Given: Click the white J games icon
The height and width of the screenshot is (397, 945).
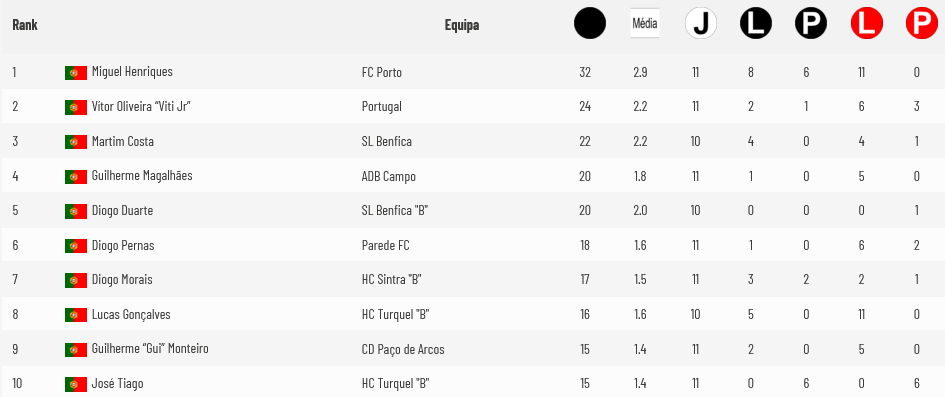Looking at the screenshot, I should tap(700, 24).
